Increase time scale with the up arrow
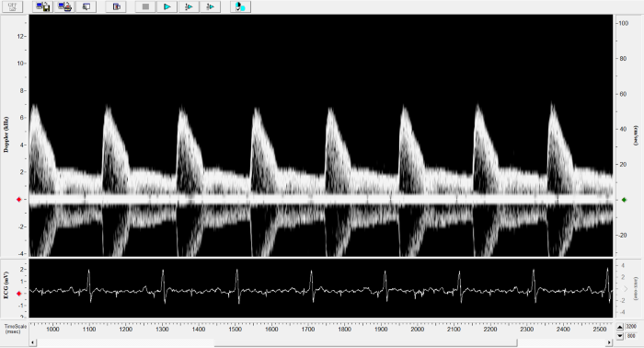 click(x=620, y=327)
